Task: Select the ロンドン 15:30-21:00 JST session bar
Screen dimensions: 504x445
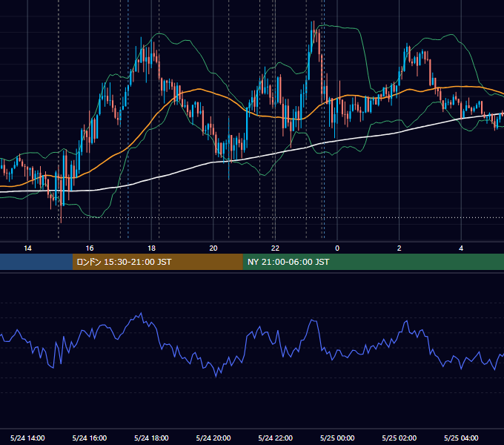Action: [157, 262]
